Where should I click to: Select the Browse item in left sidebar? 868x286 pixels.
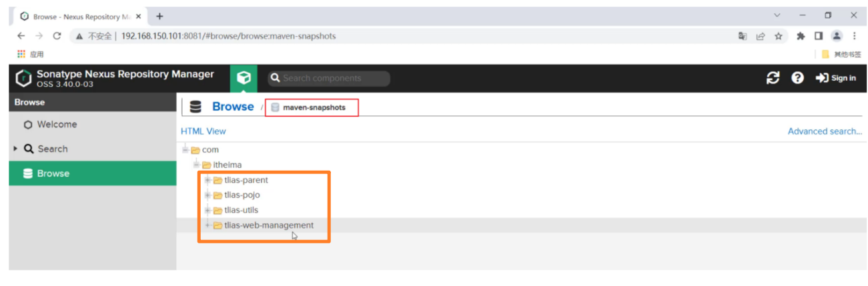tap(53, 173)
